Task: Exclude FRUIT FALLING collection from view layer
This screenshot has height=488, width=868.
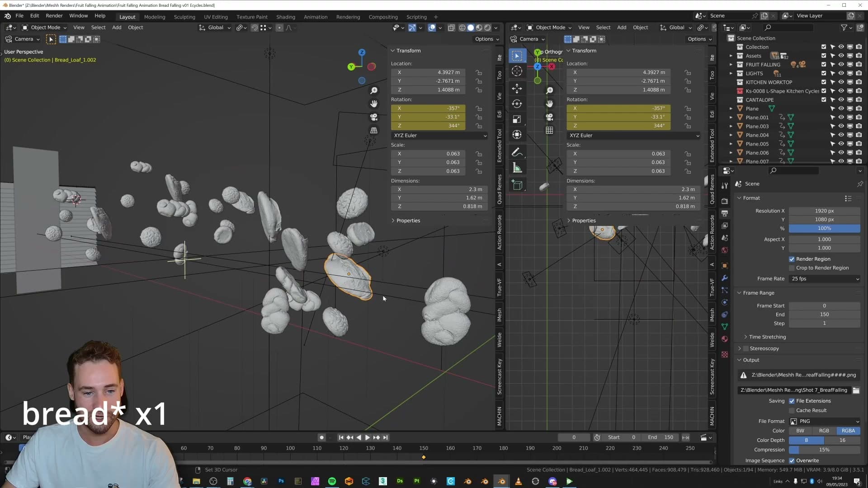Action: (824, 65)
